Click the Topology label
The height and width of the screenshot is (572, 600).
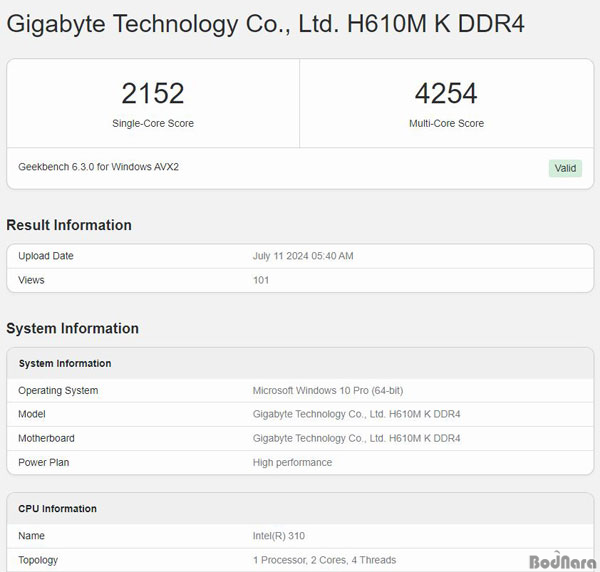[38, 560]
